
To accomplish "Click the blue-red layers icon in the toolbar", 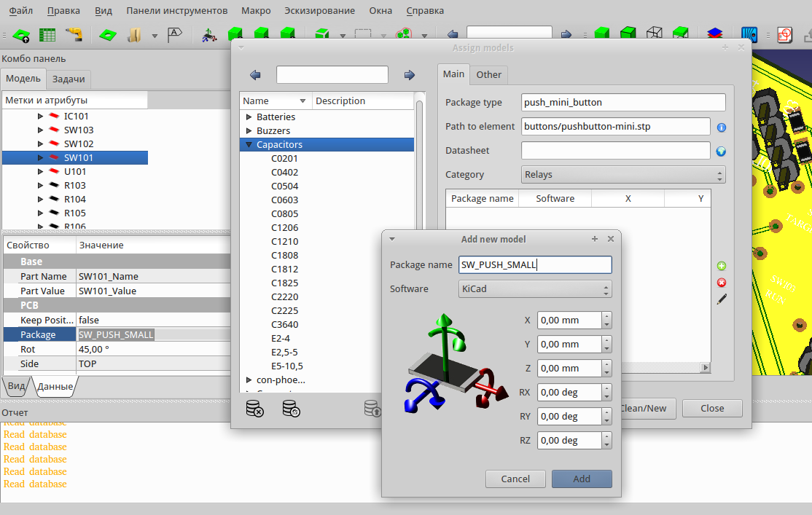I will (714, 34).
